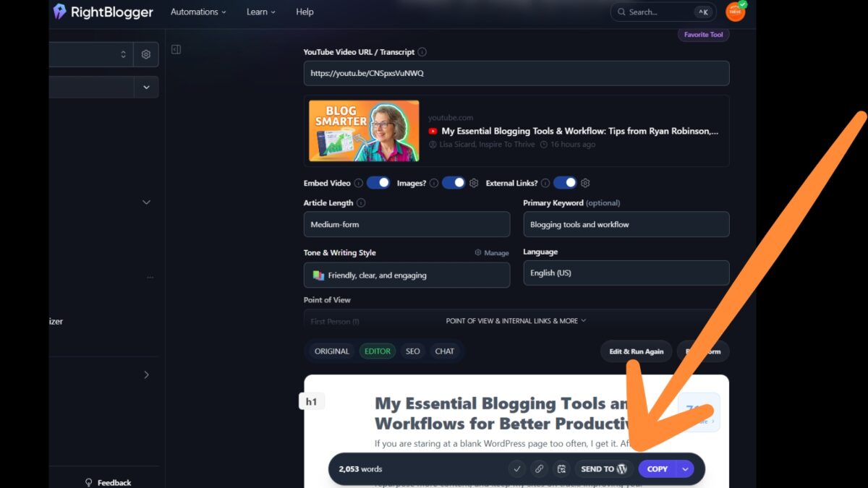Click the Feedback link
Screen dimensions: 868x488
click(114, 482)
